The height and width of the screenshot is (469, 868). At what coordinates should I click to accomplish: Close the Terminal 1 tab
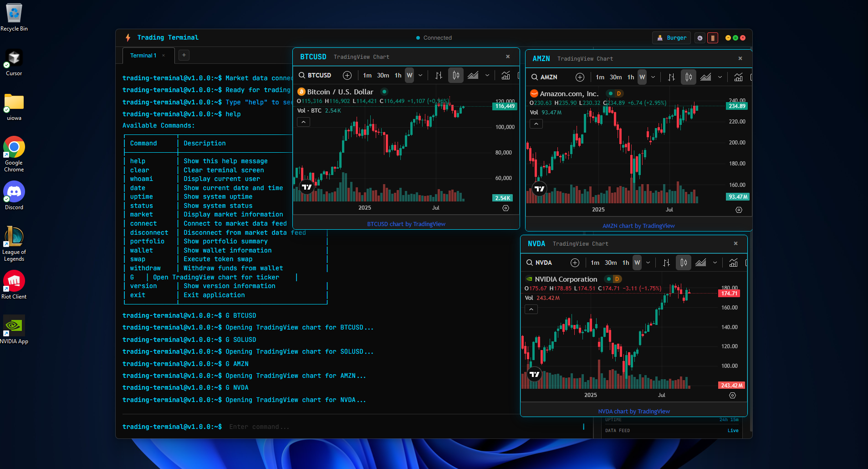click(x=163, y=56)
